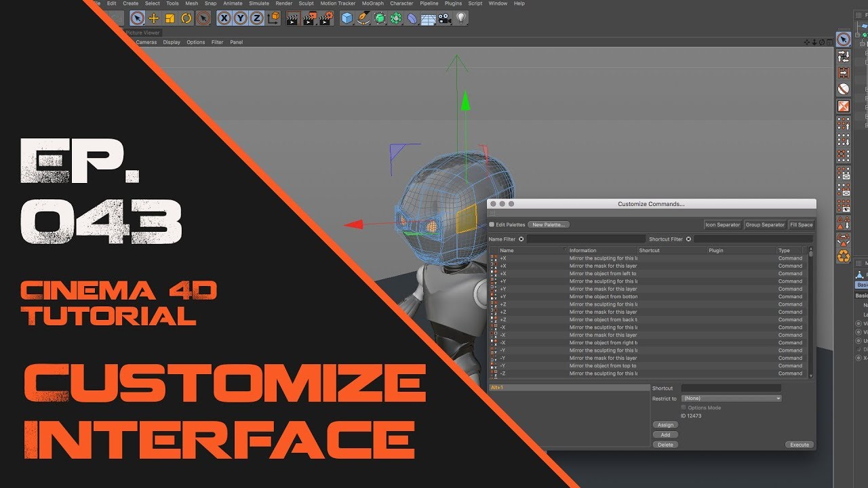868x488 pixels.
Task: Click the arrow cursor icon in right palette
Action: click(843, 39)
